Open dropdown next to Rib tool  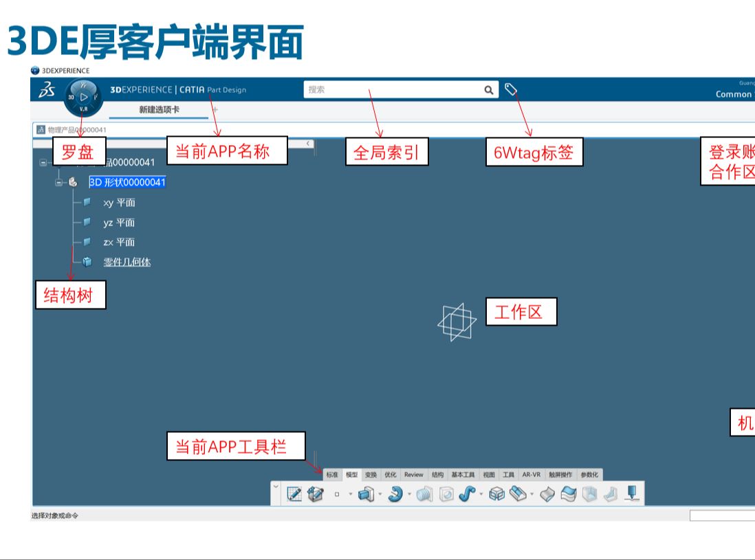[481, 494]
